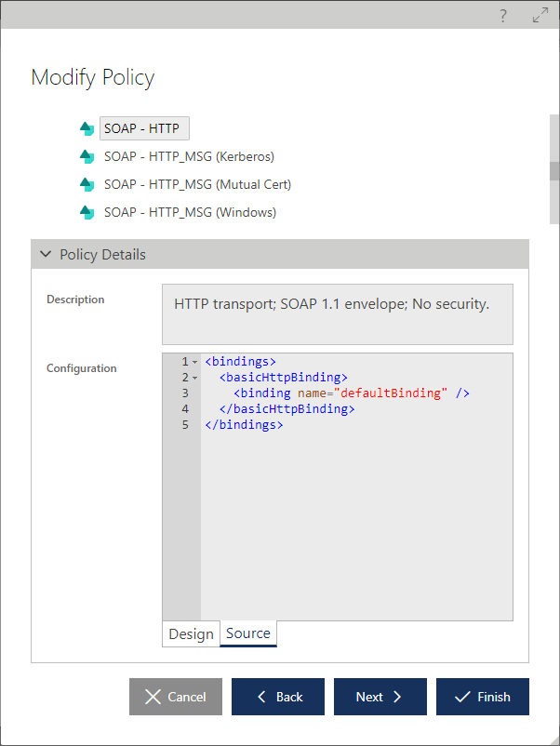The image size is (560, 746).
Task: Choose SOAP - HTTP_MSG (Windows) policy
Action: 191,212
